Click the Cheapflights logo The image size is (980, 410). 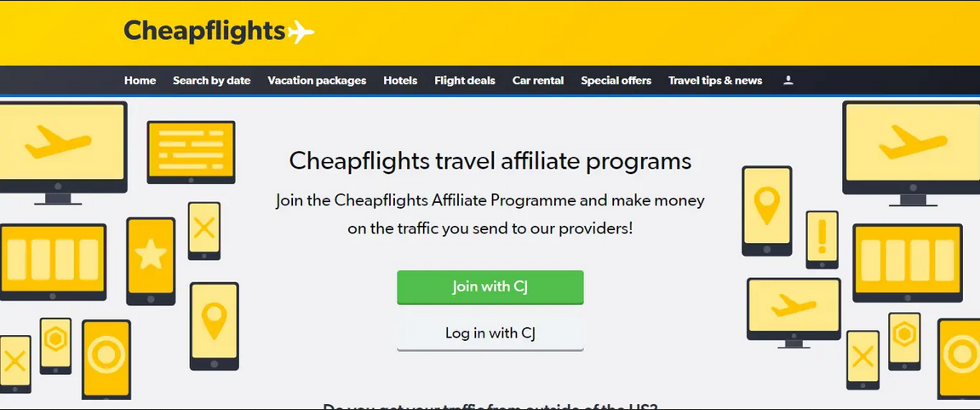coord(219,32)
